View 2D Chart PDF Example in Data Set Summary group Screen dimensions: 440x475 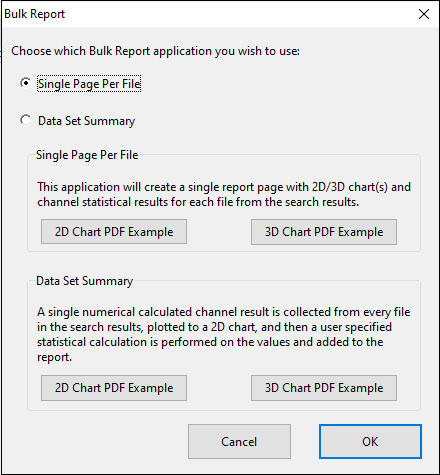tap(114, 388)
